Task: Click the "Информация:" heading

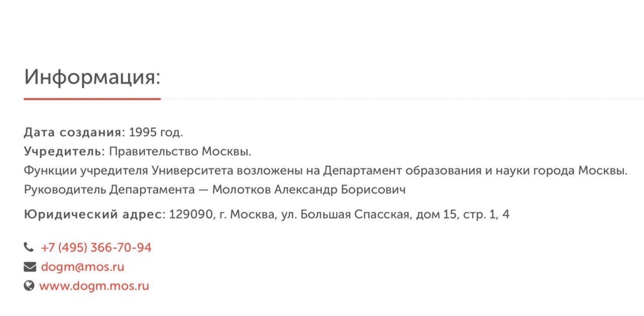Action: [92, 77]
